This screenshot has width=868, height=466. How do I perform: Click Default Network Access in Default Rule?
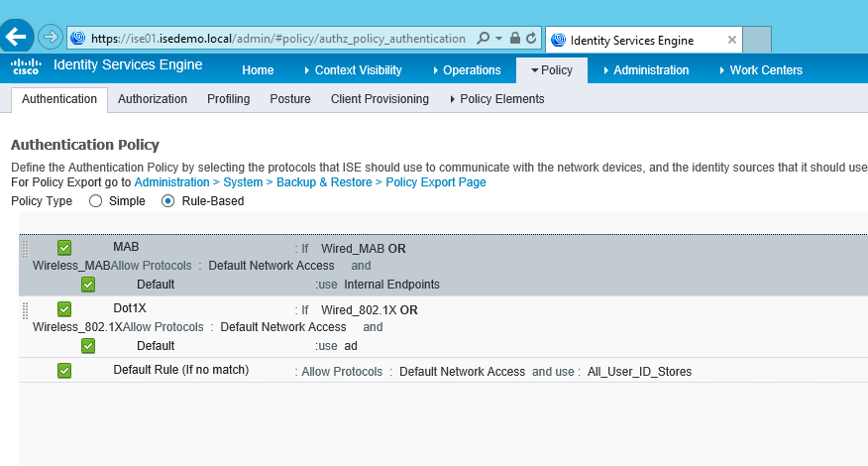click(x=462, y=372)
